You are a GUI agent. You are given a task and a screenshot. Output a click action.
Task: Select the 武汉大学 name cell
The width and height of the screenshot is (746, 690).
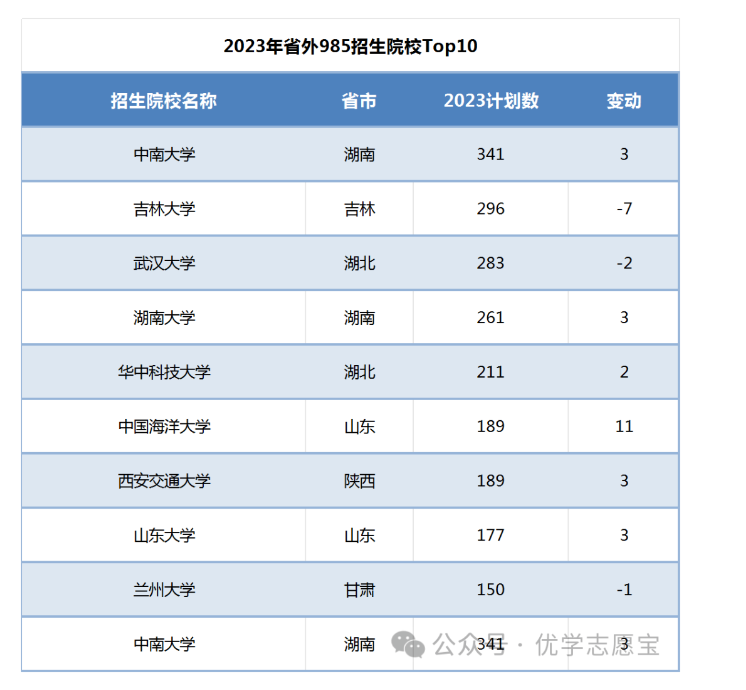[x=164, y=263]
